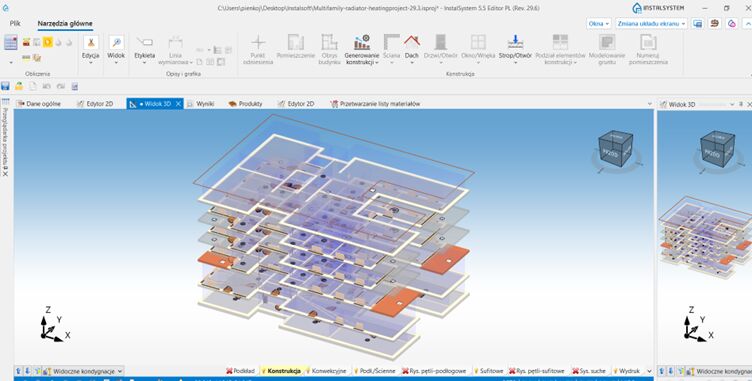This screenshot has width=752, height=381.
Task: Toggle the Podkład layer
Action: coord(241,371)
